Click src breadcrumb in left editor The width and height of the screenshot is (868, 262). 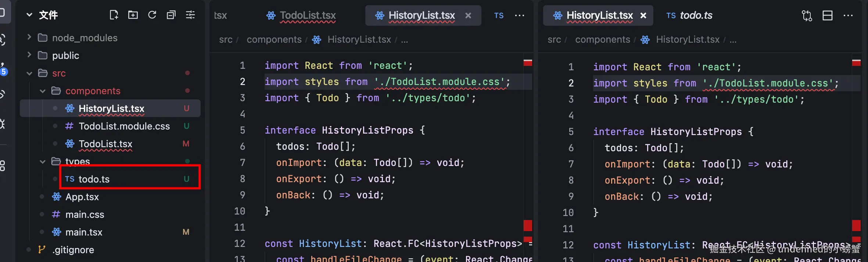tap(226, 39)
